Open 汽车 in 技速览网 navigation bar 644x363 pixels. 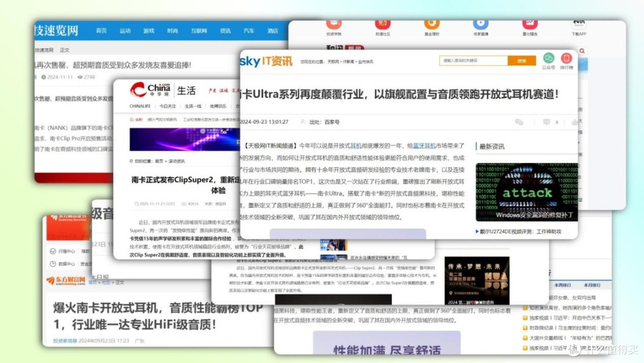coord(249,31)
